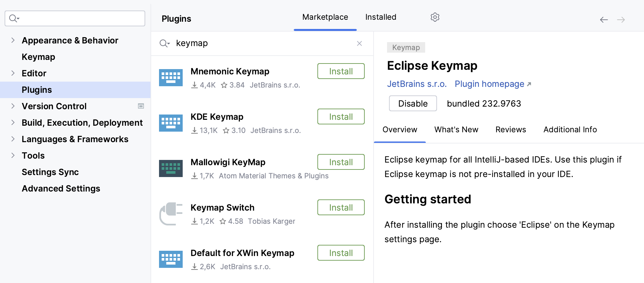Image resolution: width=644 pixels, height=283 pixels.
Task: Expand Languages & Frameworks section
Action: [x=13, y=139]
